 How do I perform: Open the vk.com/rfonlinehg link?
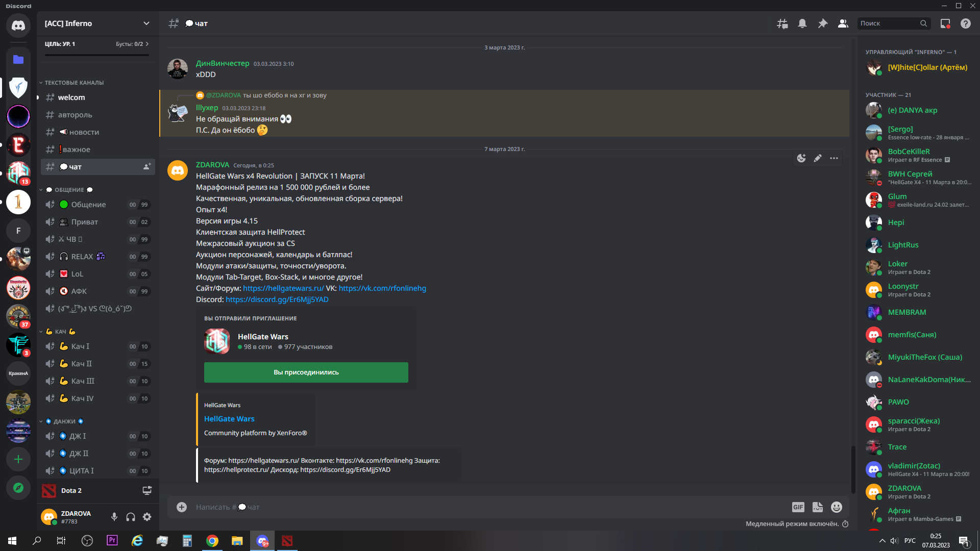(382, 288)
